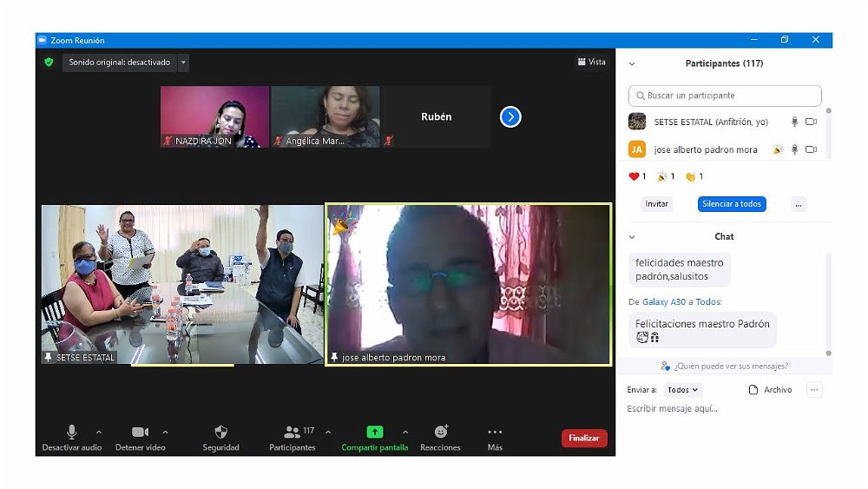Toggle Sonido original: desactivado button
This screenshot has height=489, width=868.
[x=119, y=63]
